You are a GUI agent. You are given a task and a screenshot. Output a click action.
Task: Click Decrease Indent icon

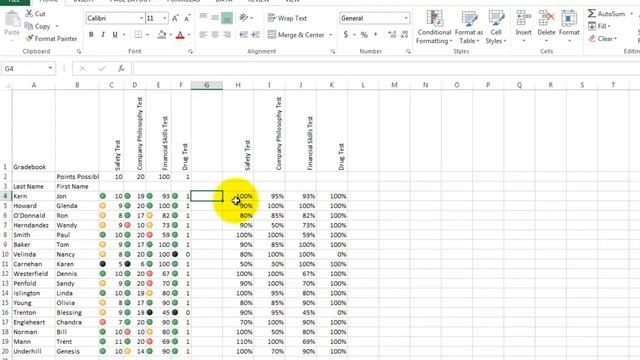[x=244, y=35]
